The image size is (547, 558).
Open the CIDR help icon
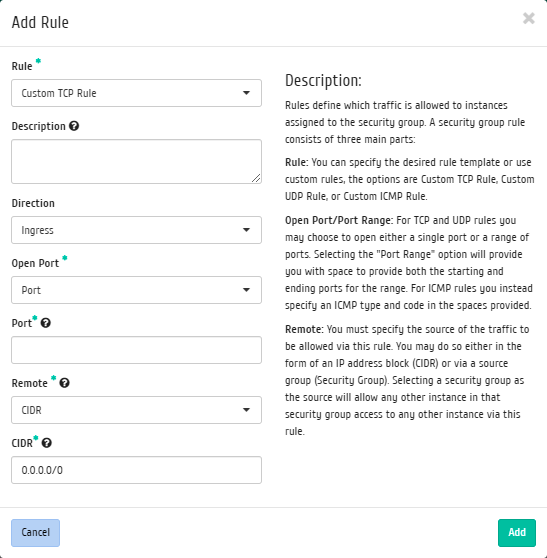47,443
